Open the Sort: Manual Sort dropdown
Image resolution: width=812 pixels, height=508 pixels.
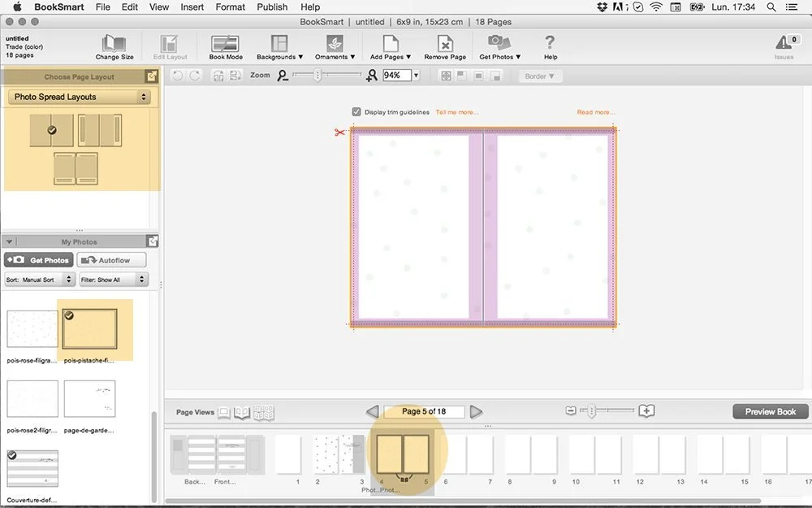[40, 280]
